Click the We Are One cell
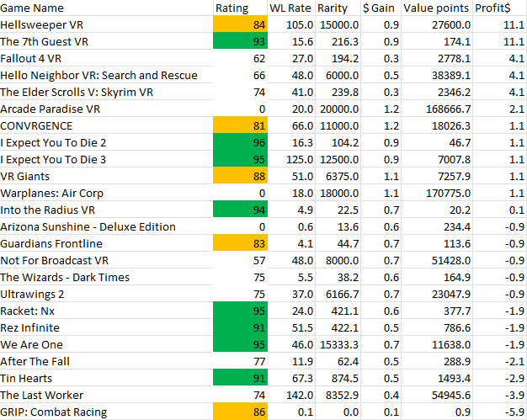The width and height of the screenshot is (527, 420). pyautogui.click(x=106, y=344)
